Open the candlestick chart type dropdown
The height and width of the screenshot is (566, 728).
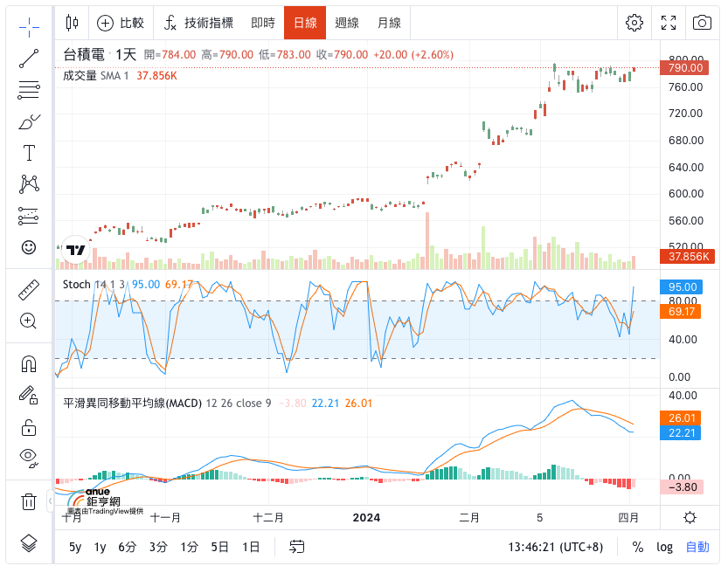[72, 23]
